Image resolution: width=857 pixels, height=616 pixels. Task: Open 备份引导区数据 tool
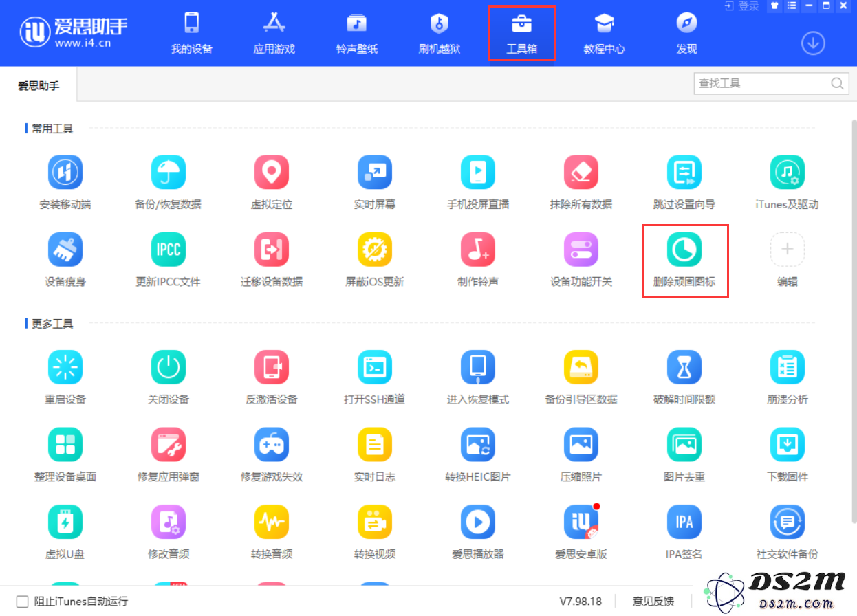[581, 377]
